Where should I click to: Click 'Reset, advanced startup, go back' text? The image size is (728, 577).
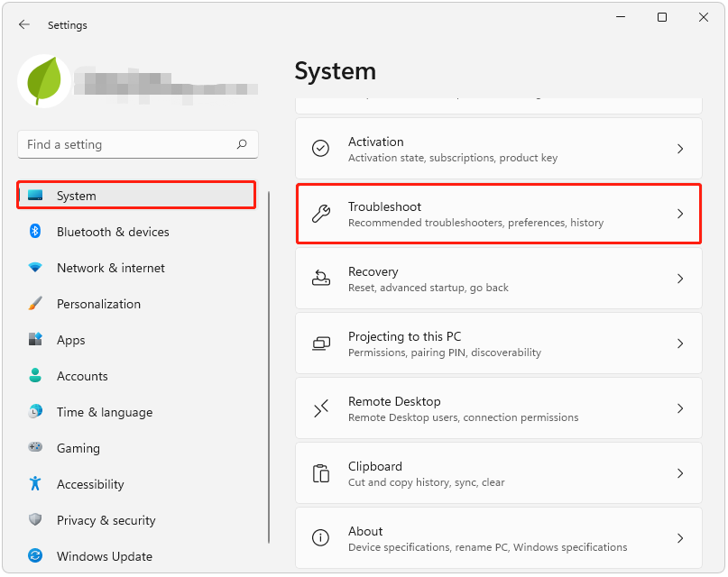429,288
